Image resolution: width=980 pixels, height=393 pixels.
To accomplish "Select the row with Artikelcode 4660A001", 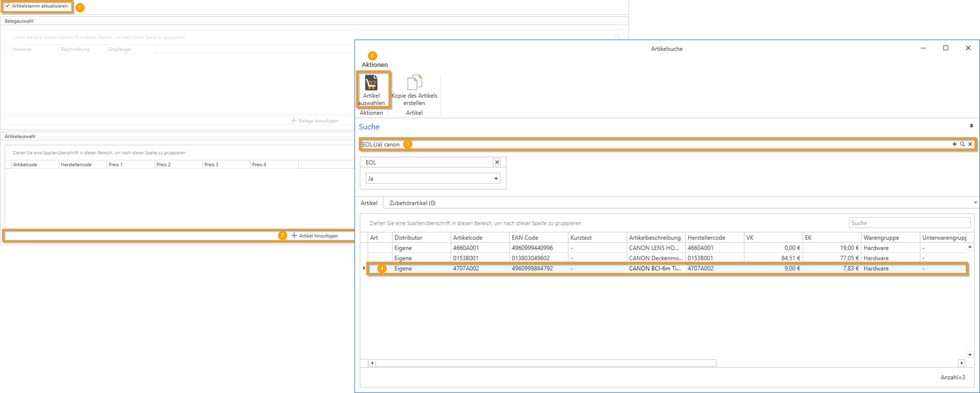I will [466, 248].
